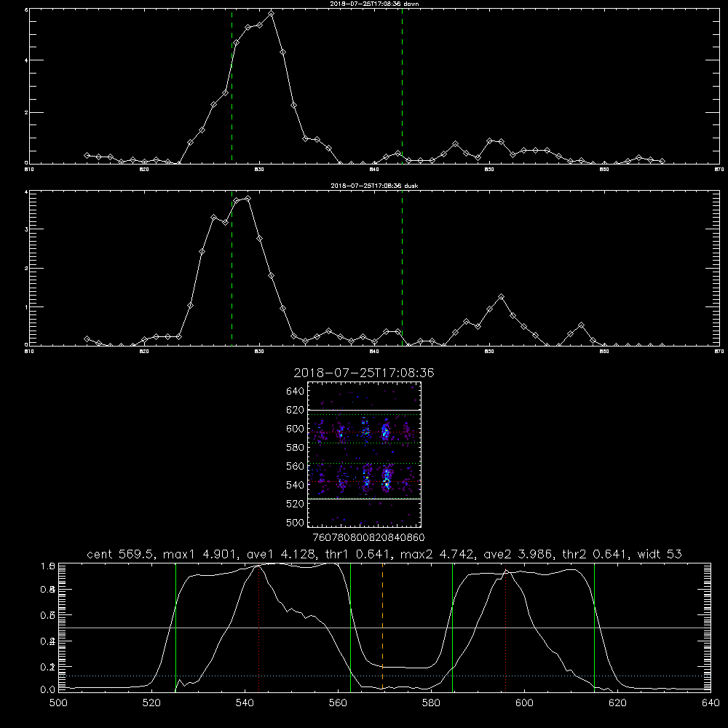Click the 600 label on spectral image axis
Viewport: 728px width, 728px height.
pos(296,429)
